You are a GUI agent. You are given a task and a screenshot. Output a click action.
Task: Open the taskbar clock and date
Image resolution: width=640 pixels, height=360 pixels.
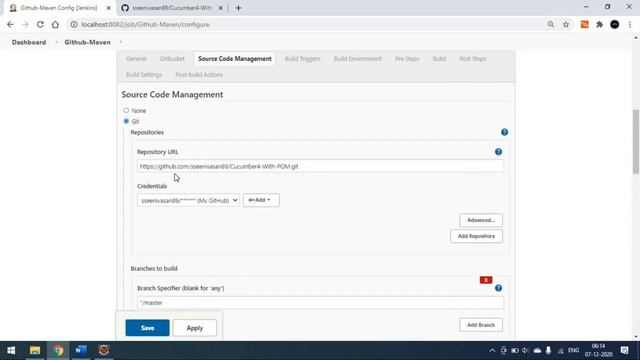pyautogui.click(x=598, y=350)
